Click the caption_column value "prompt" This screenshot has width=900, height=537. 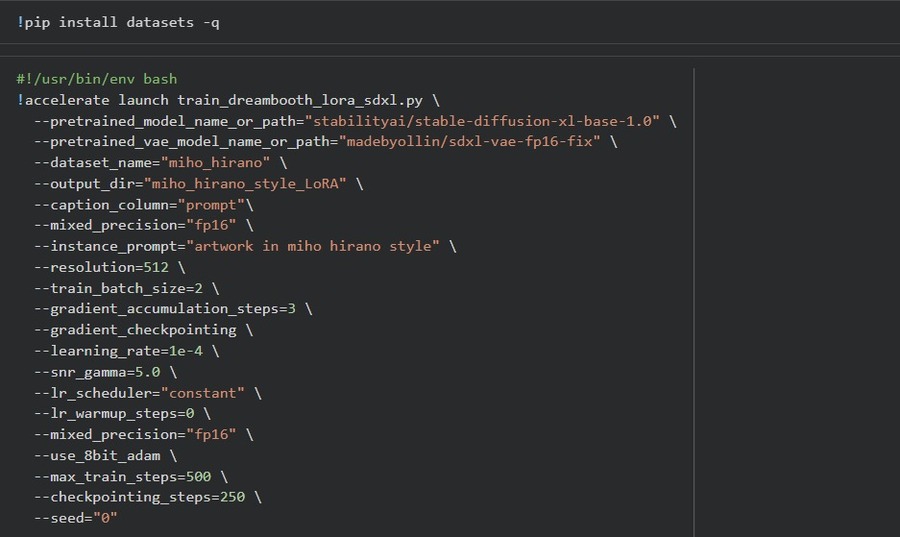tap(211, 205)
